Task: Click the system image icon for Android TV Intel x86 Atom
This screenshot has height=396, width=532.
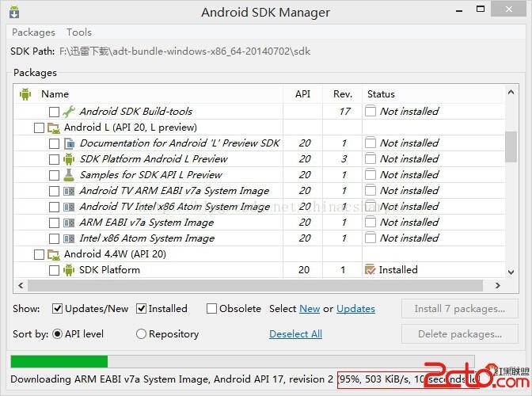Action: click(x=69, y=207)
